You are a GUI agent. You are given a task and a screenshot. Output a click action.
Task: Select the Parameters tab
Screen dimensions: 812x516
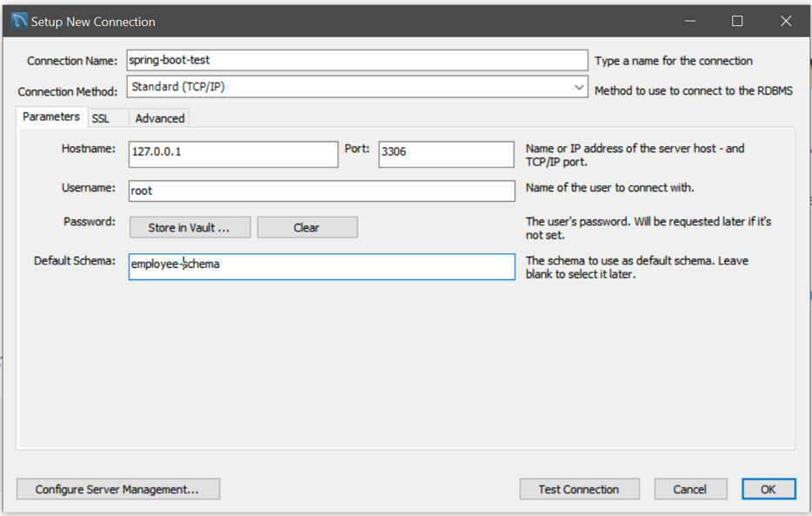click(x=51, y=117)
